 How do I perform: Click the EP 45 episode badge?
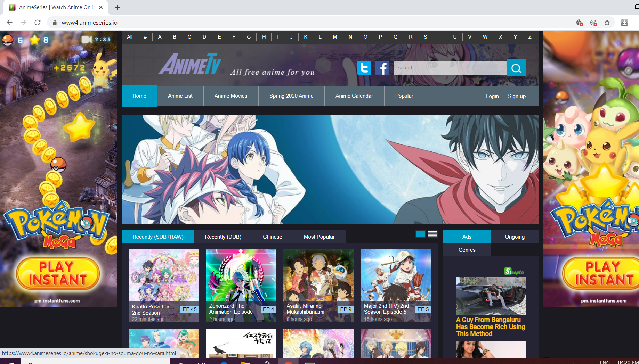pos(189,309)
